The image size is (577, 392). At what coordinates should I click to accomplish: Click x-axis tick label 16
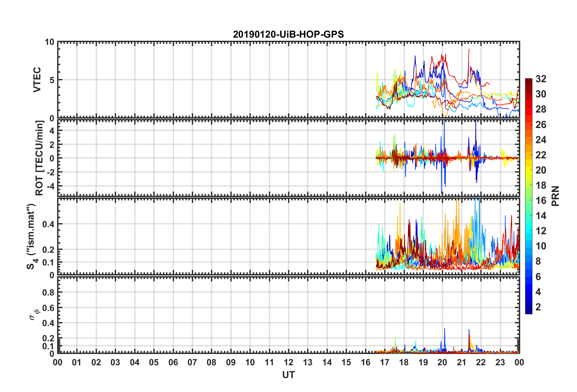coord(366,363)
